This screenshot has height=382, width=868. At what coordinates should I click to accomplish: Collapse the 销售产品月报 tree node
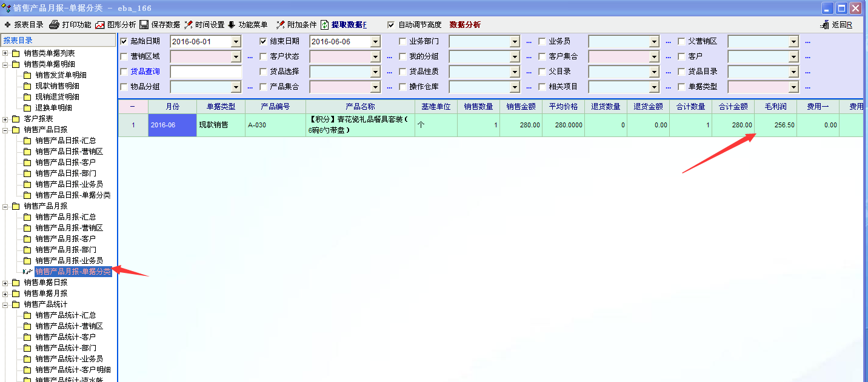click(x=5, y=206)
